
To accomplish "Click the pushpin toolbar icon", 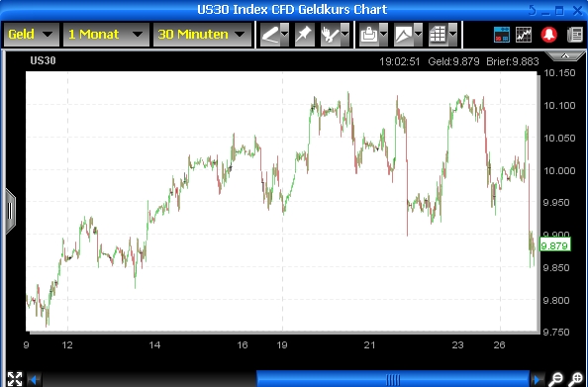I will point(304,35).
